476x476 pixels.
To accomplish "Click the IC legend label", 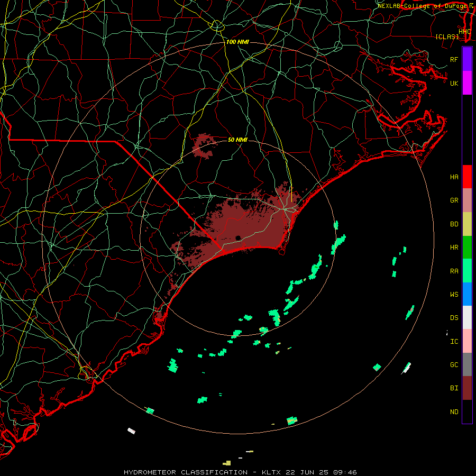I will [x=454, y=342].
